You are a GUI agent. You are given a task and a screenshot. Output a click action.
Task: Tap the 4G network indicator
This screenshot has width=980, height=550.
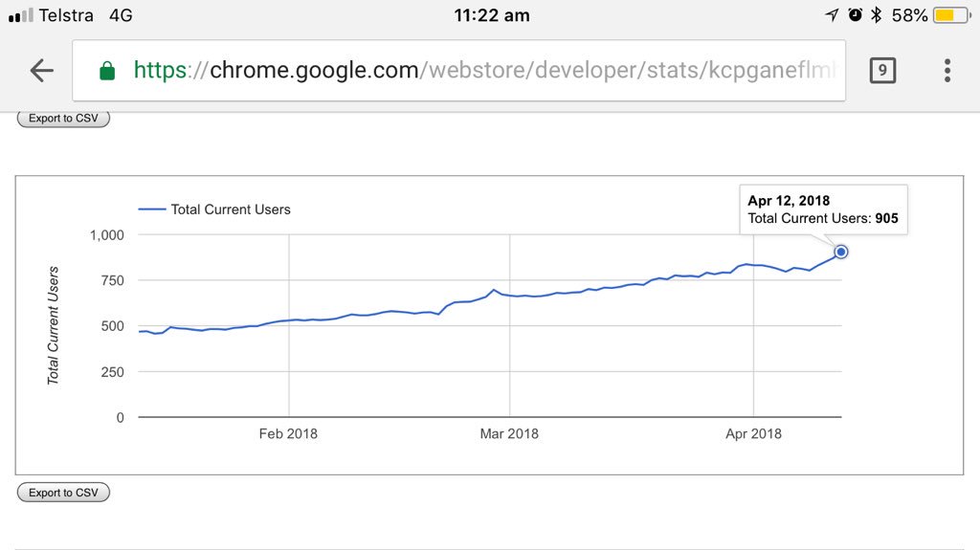click(x=121, y=15)
